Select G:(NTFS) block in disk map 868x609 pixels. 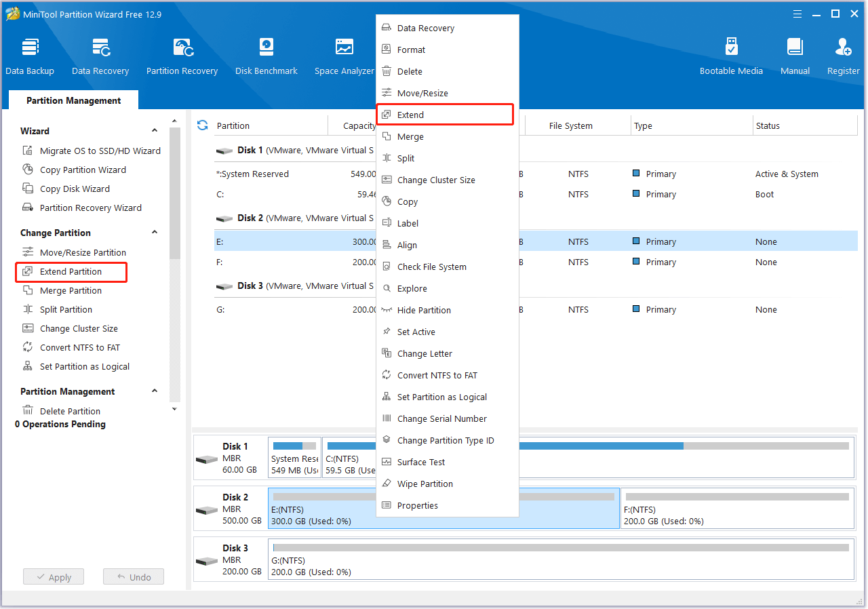pos(561,559)
